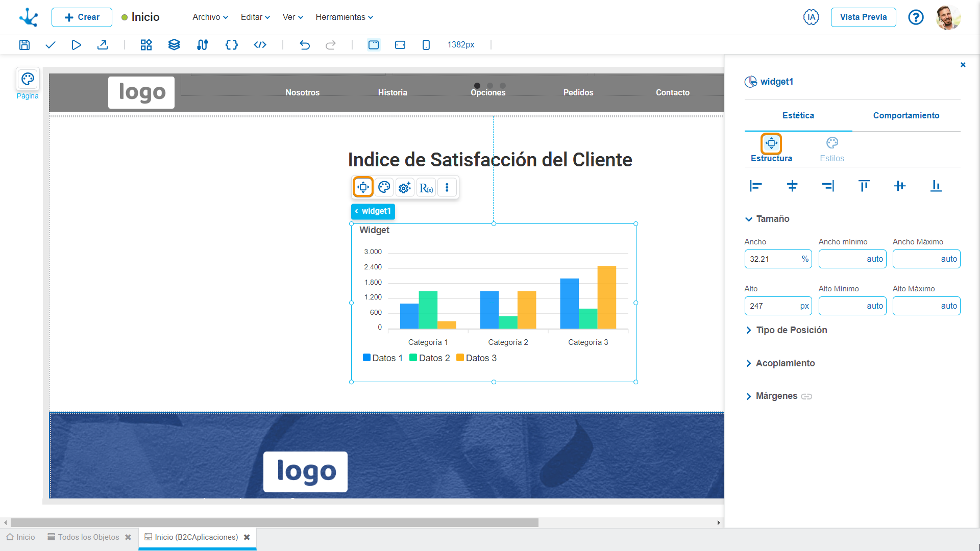This screenshot has height=551, width=980.
Task: Click the Contacto nav link
Action: tap(673, 93)
